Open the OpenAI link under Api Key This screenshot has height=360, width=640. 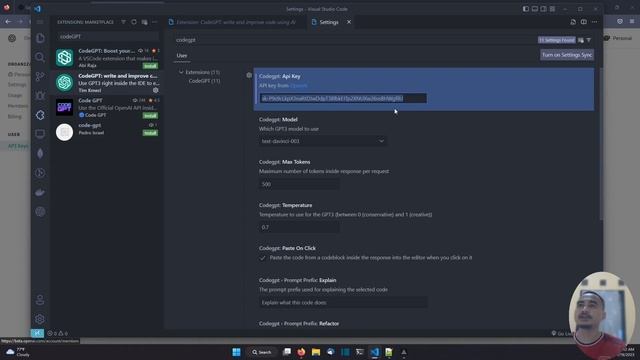(x=299, y=86)
